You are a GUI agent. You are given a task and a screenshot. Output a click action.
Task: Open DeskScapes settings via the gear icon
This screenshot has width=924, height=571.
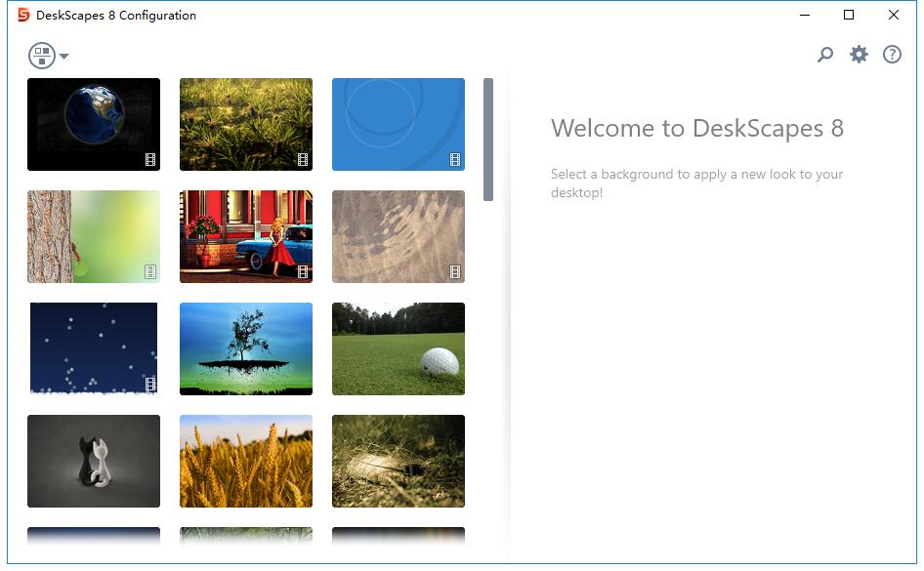coord(859,55)
